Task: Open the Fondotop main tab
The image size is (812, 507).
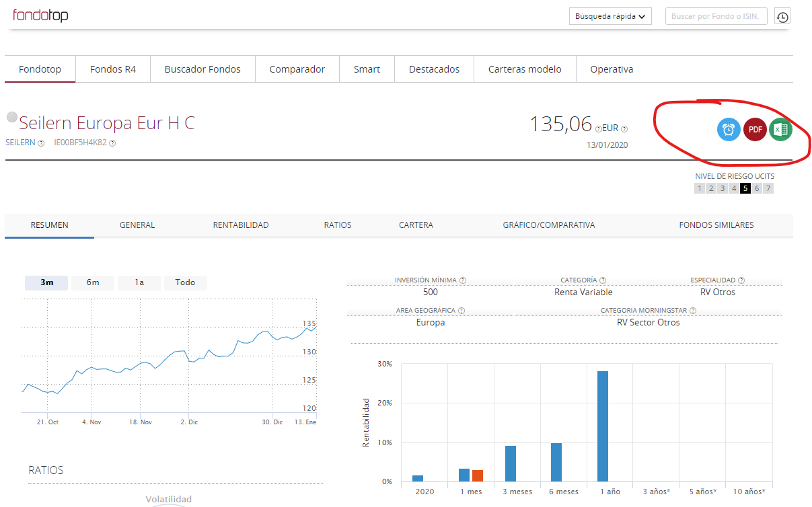Action: click(40, 69)
